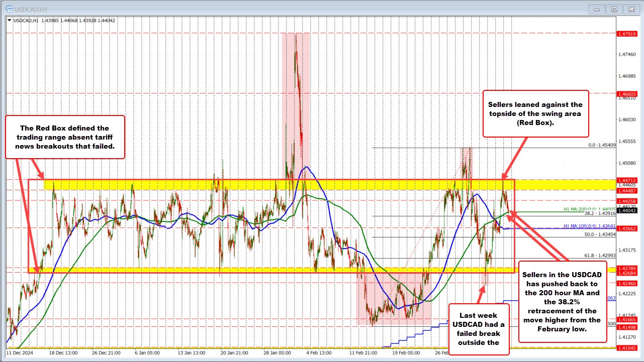
Task: Select the USDCAD,H1 chart title tab
Action: [x=32, y=9]
